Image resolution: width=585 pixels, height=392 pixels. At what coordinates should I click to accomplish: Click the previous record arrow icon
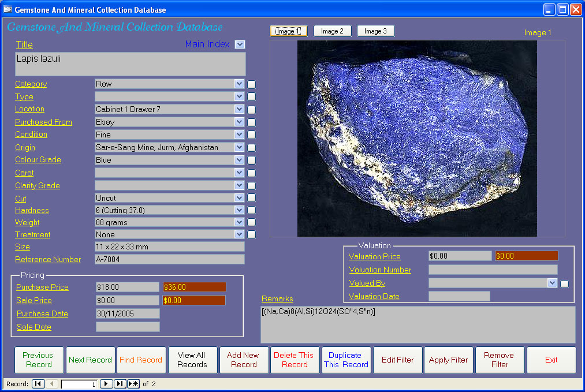pyautogui.click(x=52, y=383)
